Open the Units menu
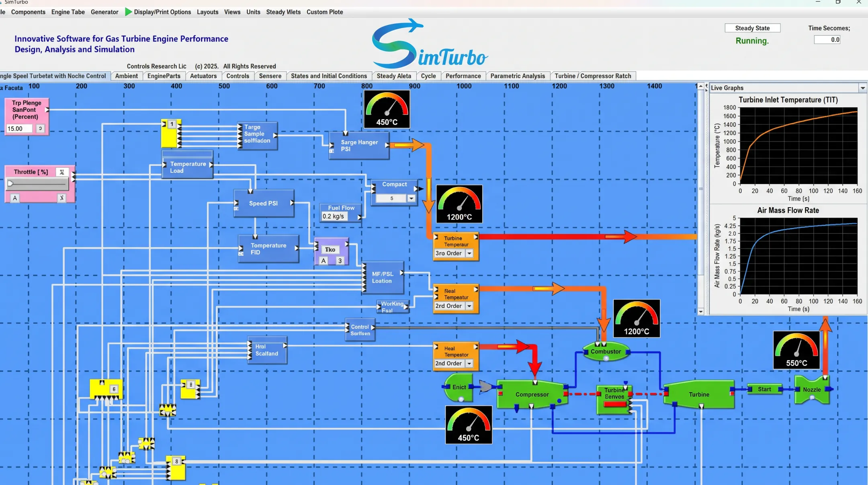The height and width of the screenshot is (485, 868). (x=253, y=12)
